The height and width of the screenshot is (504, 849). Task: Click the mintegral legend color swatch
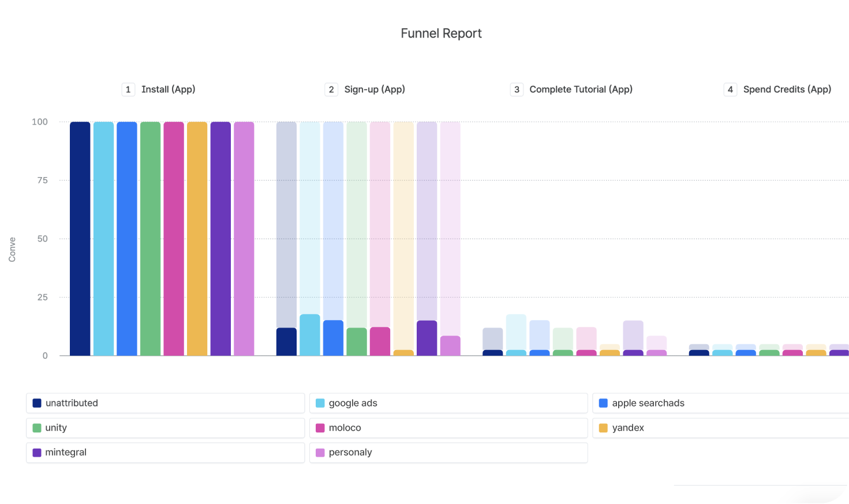tap(37, 453)
